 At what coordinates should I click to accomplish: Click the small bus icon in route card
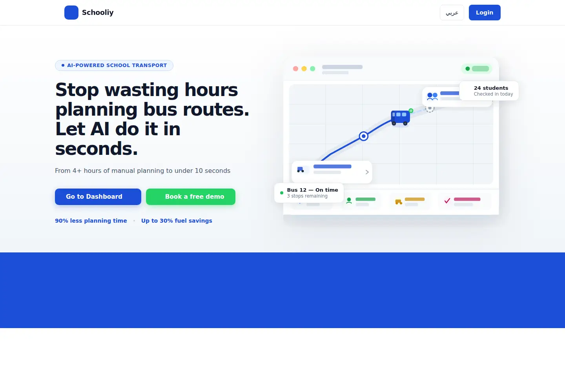[x=301, y=170]
